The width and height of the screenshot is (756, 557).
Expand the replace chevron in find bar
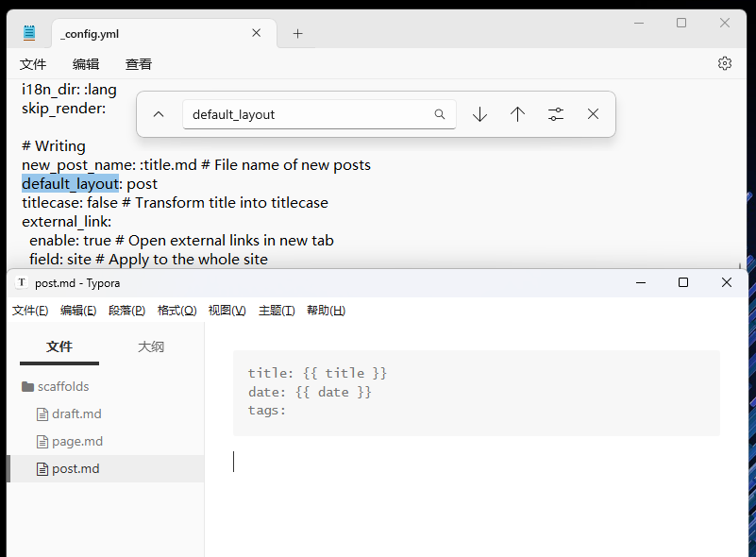point(159,114)
